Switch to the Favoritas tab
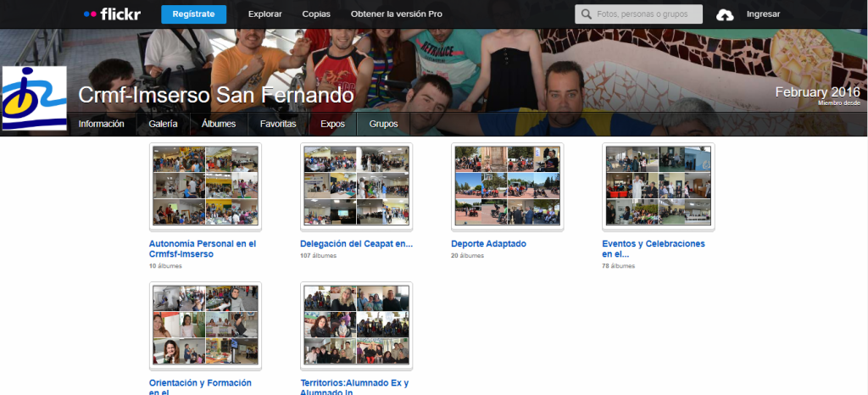 [278, 124]
